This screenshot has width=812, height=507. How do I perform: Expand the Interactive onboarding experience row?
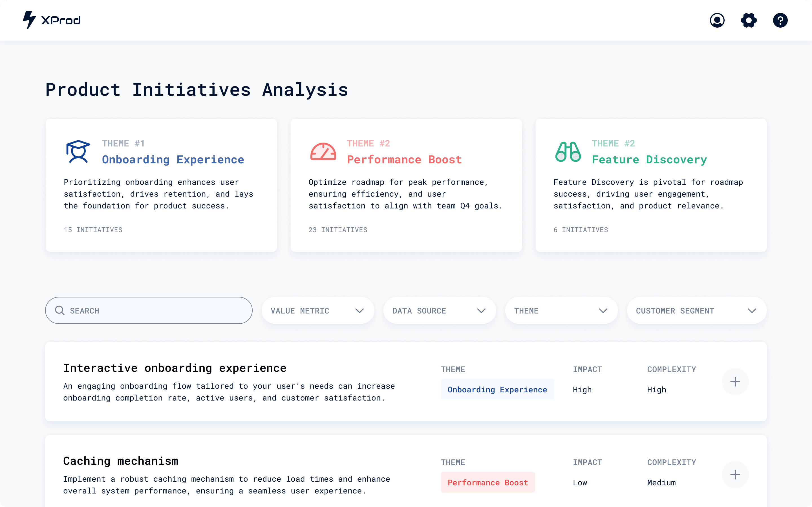pos(736,382)
